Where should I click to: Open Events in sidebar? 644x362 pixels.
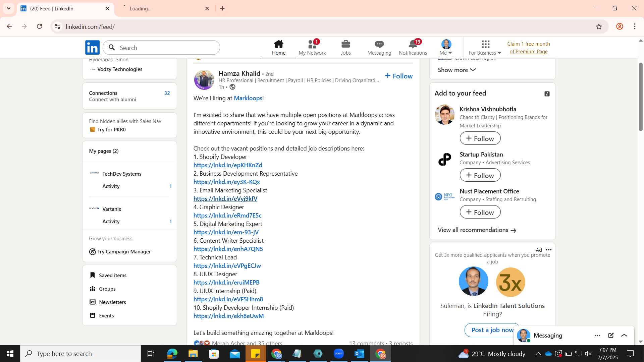click(102, 315)
